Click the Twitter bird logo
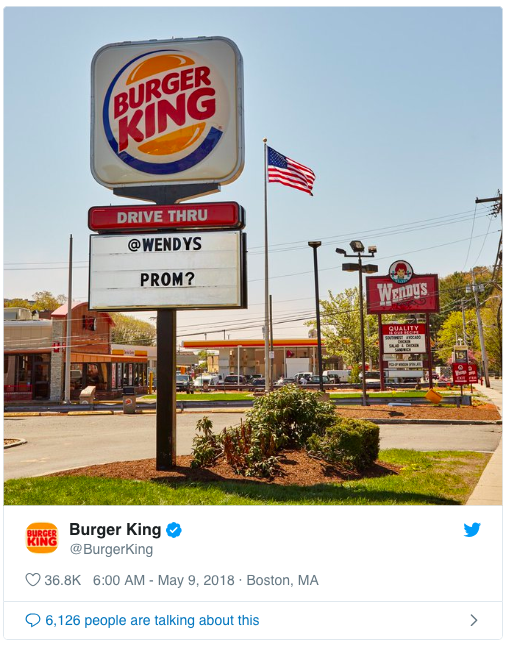The width and height of the screenshot is (509, 646). [472, 530]
